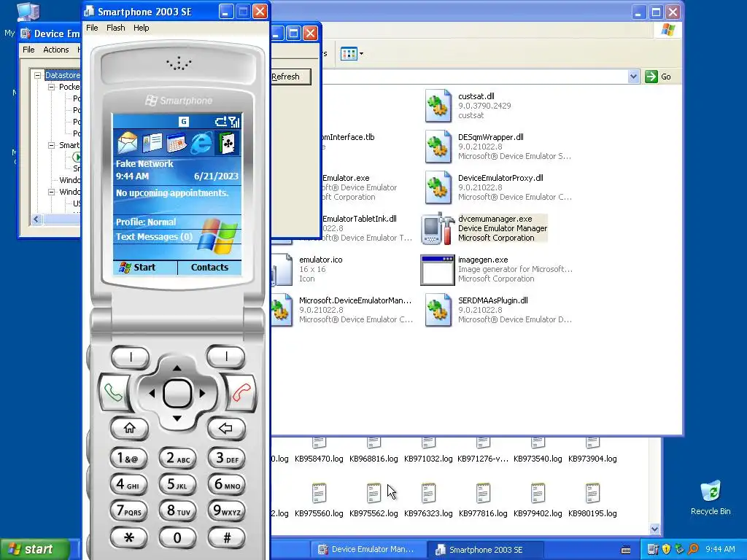Screen dimensions: 747x560
Task: Select dvcemumanager.exe file icon
Action: [438, 228]
